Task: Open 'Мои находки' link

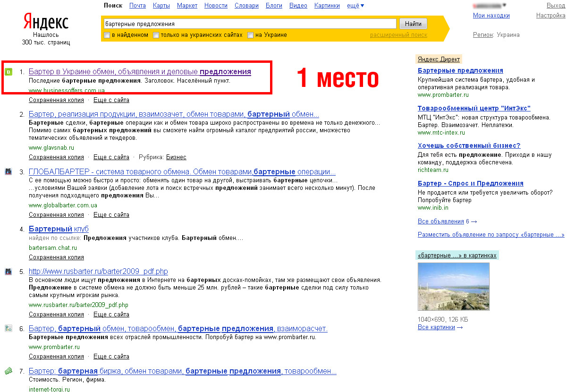Action: [491, 16]
